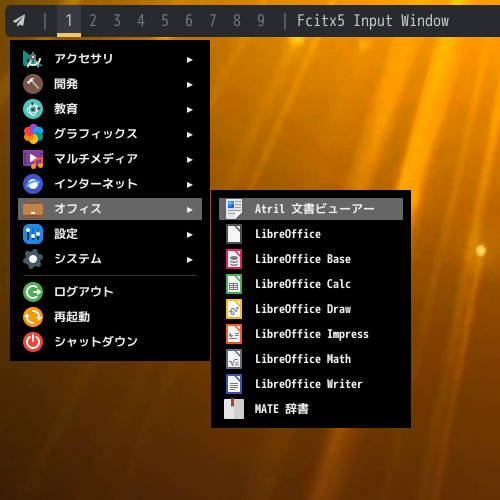The width and height of the screenshot is (500, 500).
Task: Click the Fcitx5 Input Window title
Action: click(x=373, y=21)
